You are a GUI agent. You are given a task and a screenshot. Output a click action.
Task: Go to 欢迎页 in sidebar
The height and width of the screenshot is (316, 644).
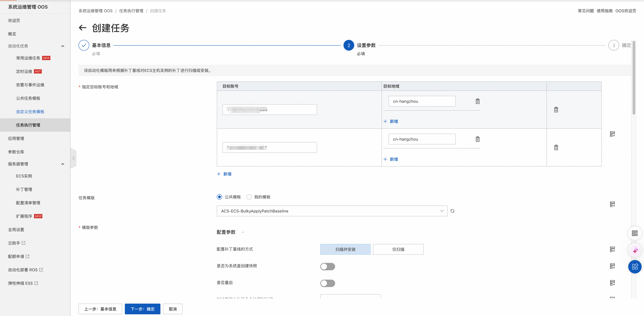tap(14, 20)
